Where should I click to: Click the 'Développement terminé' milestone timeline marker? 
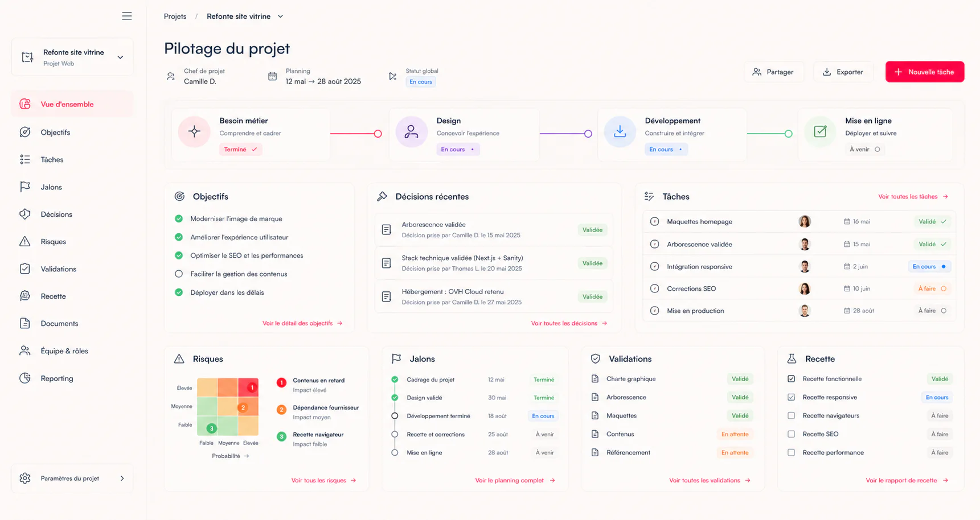point(395,416)
